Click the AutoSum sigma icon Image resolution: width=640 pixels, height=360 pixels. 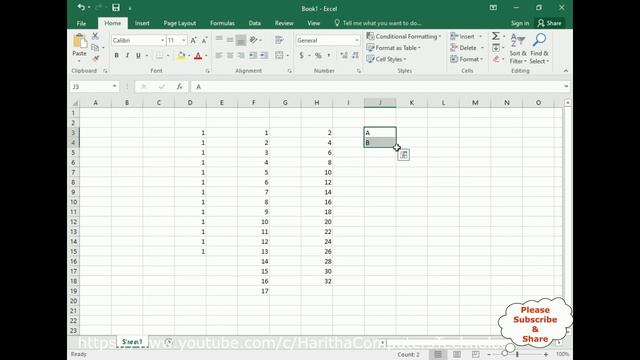pos(496,36)
